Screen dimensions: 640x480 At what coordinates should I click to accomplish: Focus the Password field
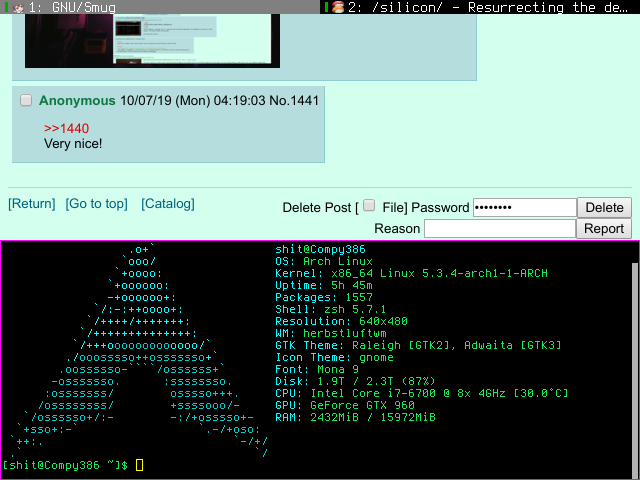coord(524,207)
